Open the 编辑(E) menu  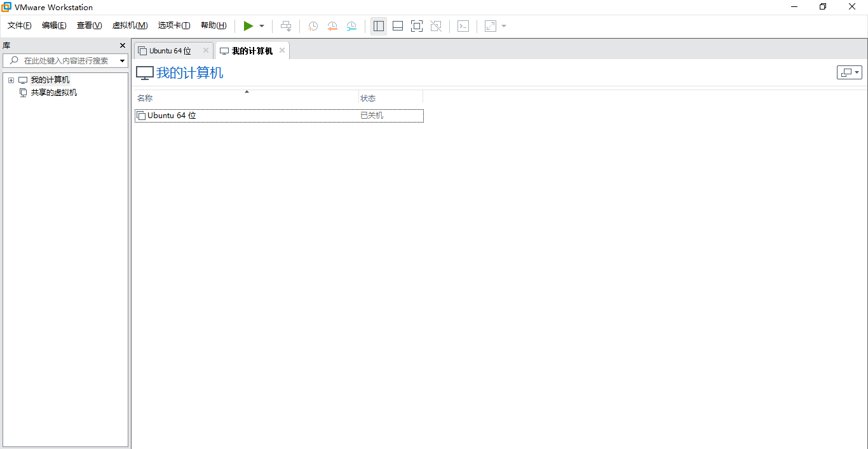point(54,25)
